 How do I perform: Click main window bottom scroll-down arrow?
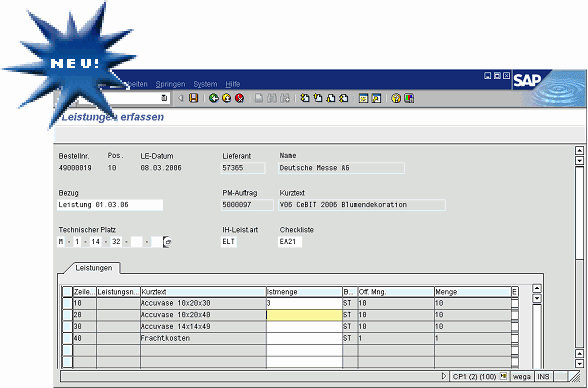coord(579,364)
